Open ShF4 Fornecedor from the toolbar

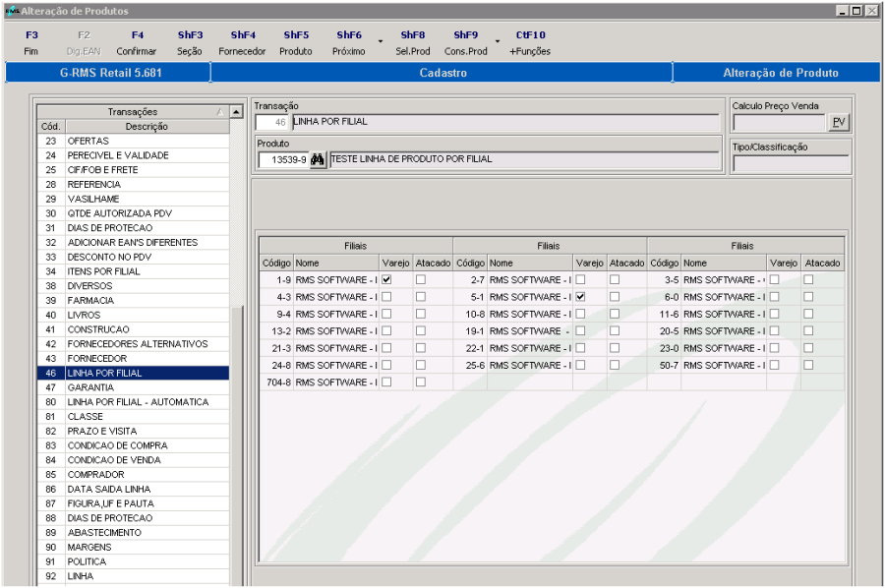[243, 42]
